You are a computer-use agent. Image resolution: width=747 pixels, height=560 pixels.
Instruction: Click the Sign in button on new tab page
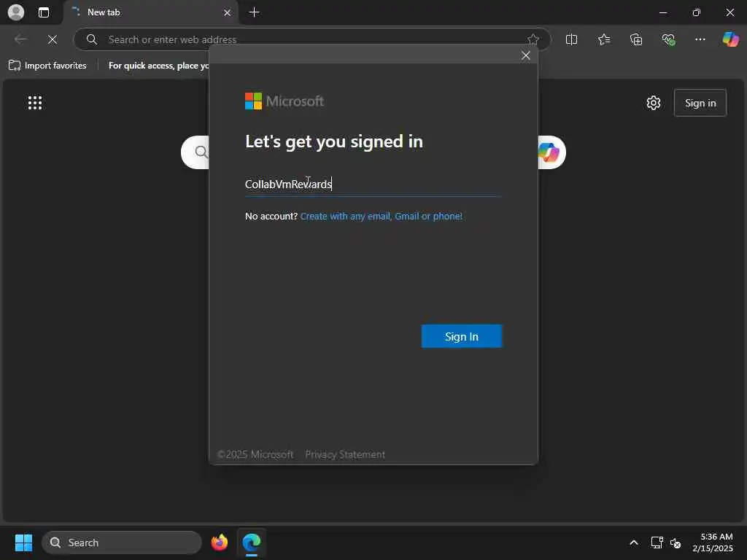click(x=700, y=103)
